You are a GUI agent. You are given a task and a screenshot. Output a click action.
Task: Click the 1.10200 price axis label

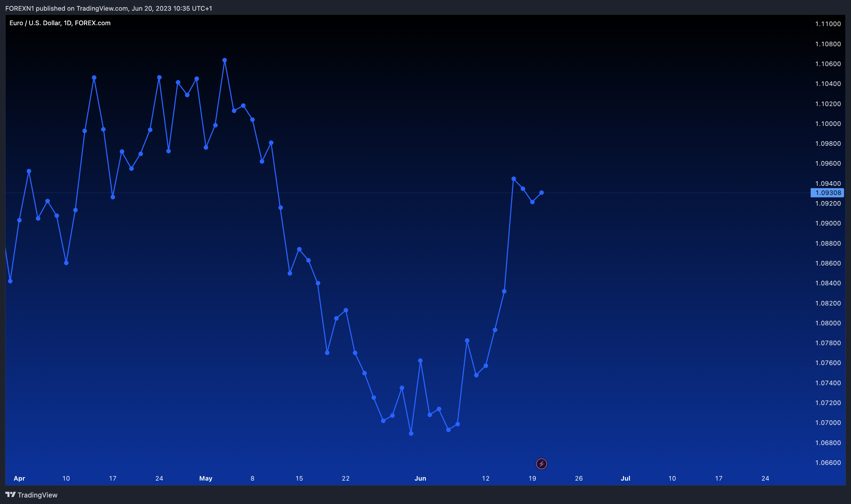pyautogui.click(x=828, y=104)
